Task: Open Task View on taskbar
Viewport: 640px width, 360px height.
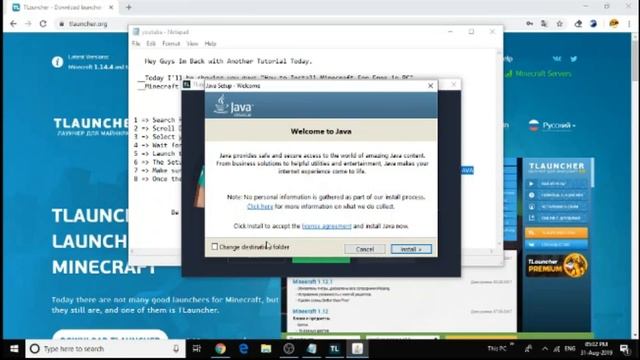Action: [x=197, y=349]
